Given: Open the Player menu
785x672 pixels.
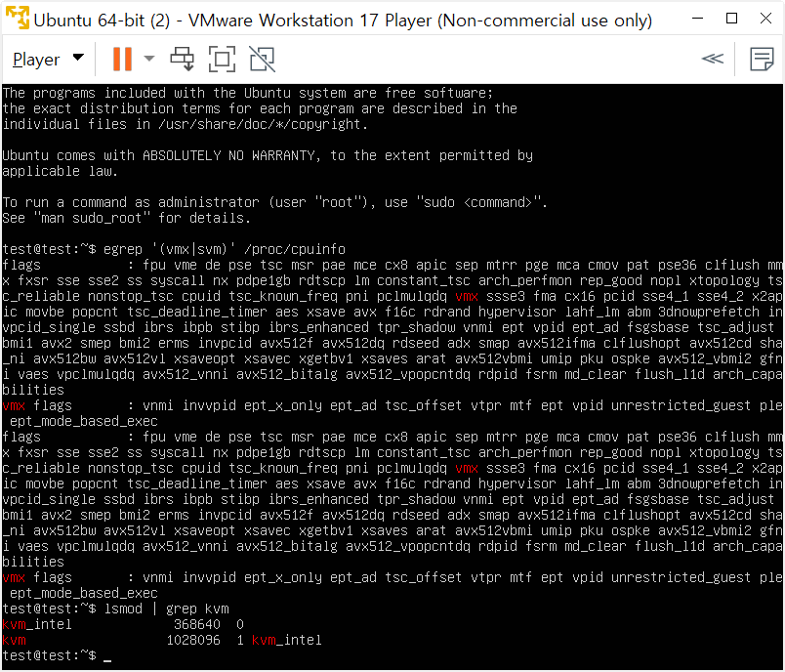Looking at the screenshot, I should pyautogui.click(x=48, y=59).
